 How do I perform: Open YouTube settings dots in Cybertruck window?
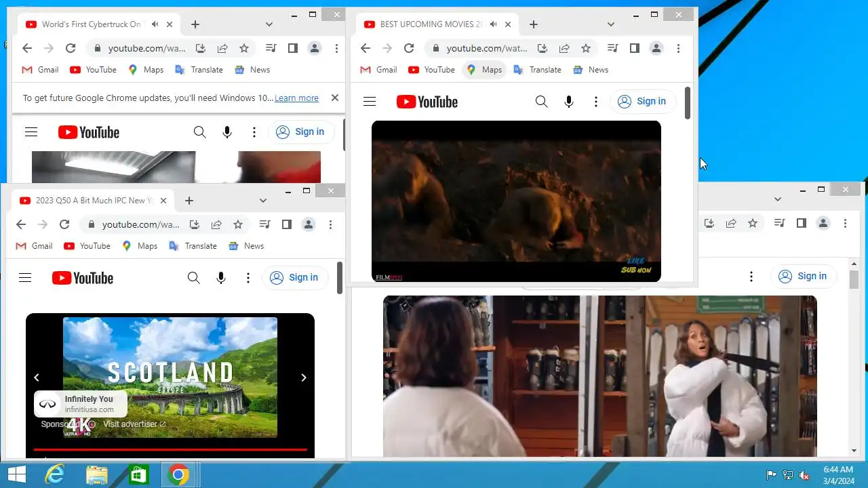(x=254, y=132)
